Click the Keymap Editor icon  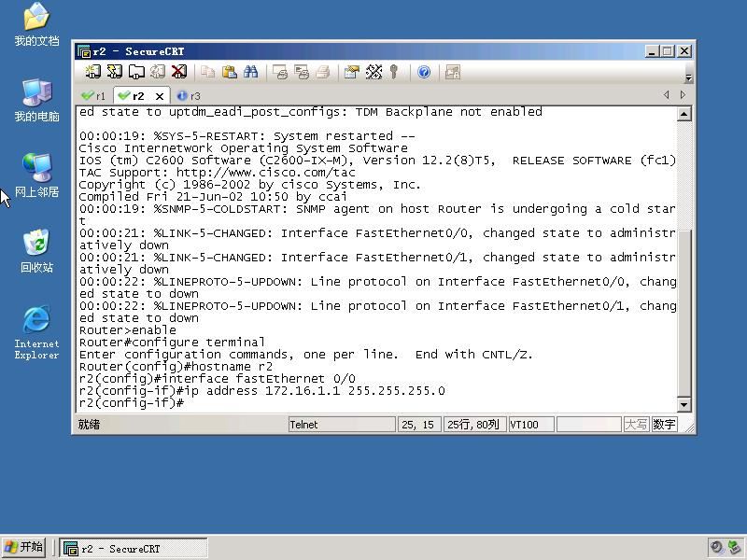coord(373,72)
